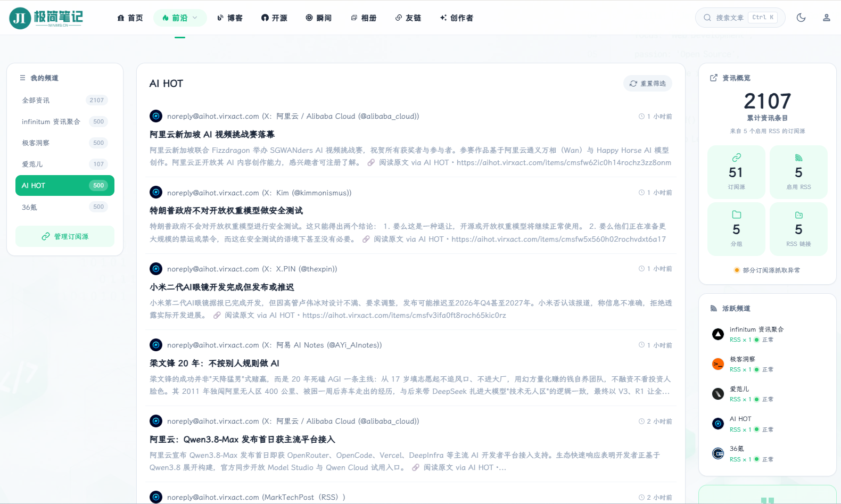Click the 极简笔记 site logo
This screenshot has width=841, height=504.
(x=46, y=18)
